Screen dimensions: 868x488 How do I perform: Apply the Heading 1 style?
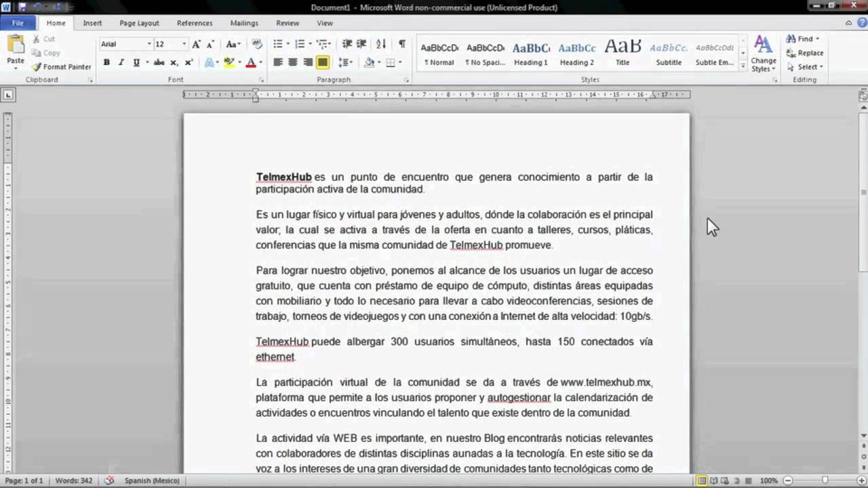coord(531,54)
